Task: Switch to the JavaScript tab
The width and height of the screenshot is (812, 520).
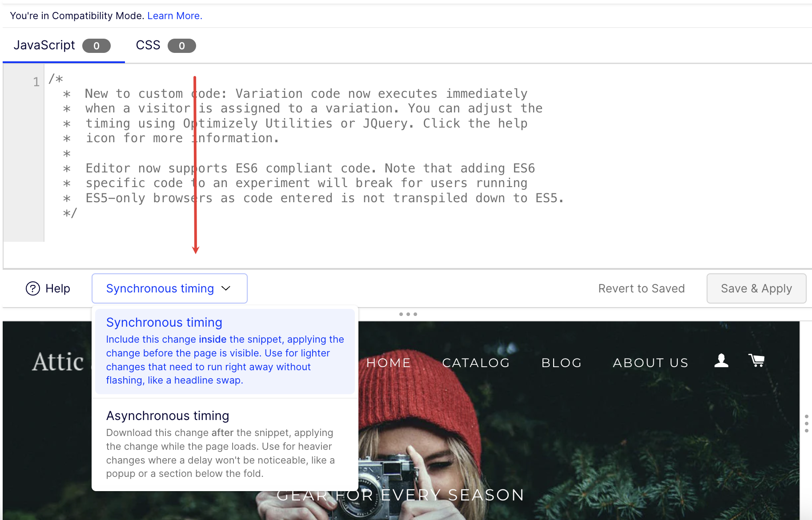Action: (x=44, y=45)
